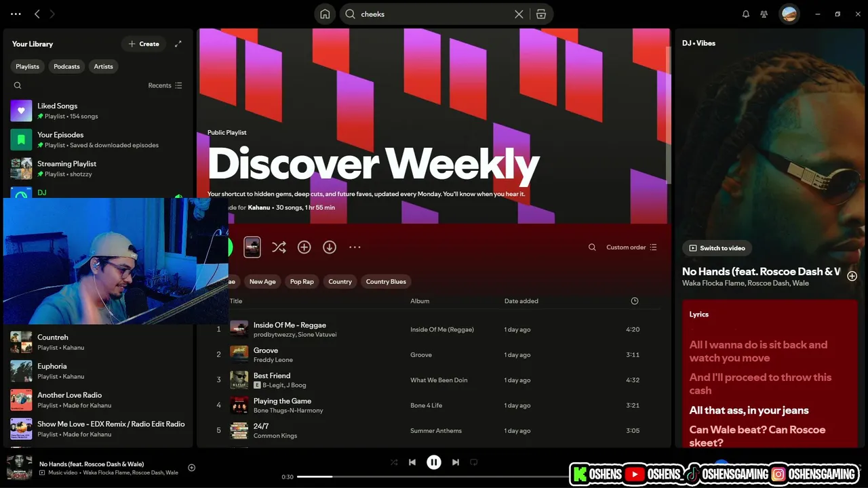868x488 pixels.
Task: Clear the search text with X
Action: [519, 14]
